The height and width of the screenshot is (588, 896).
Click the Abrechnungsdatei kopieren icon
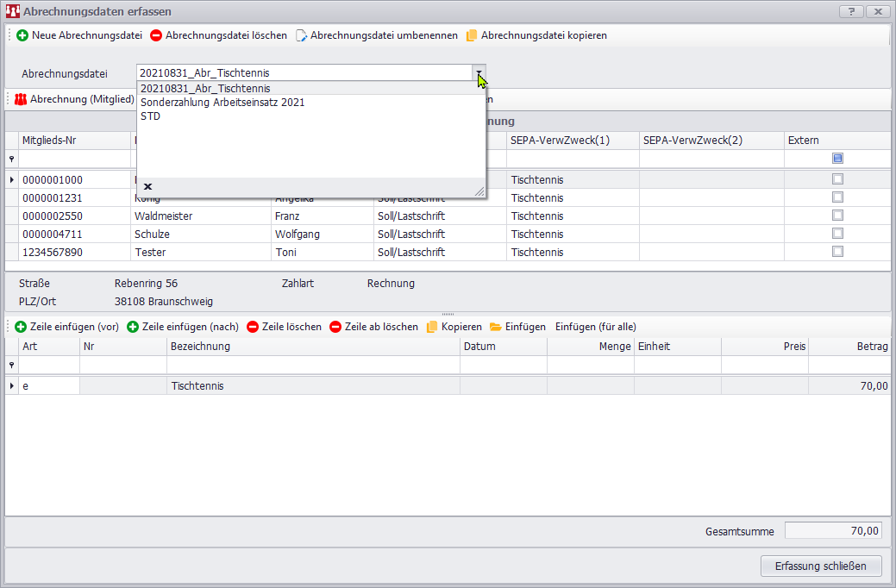(x=472, y=36)
